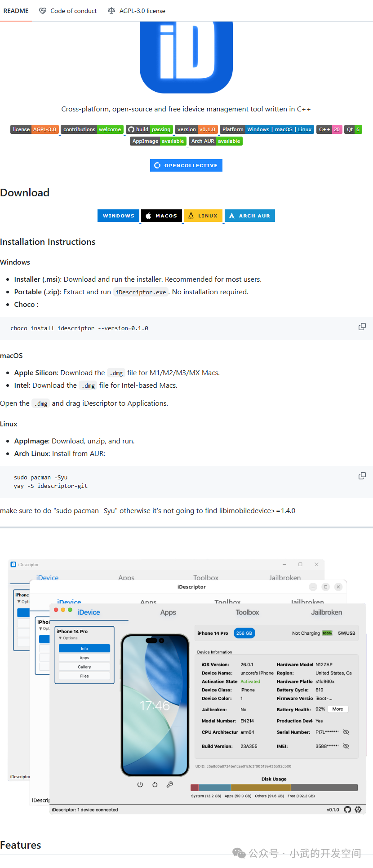
Task: Click the contributions welcome badge
Action: coord(92,129)
